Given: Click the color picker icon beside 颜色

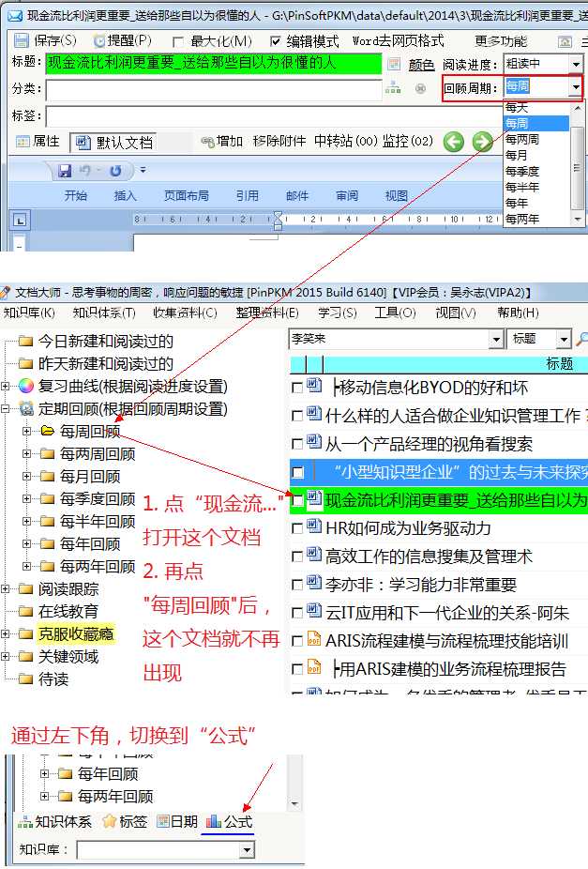Looking at the screenshot, I should click(x=394, y=64).
